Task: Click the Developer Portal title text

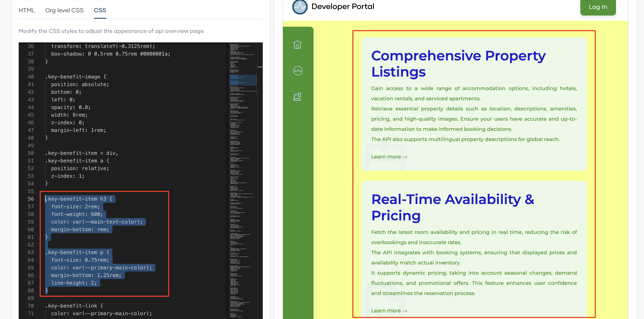Action: [343, 7]
